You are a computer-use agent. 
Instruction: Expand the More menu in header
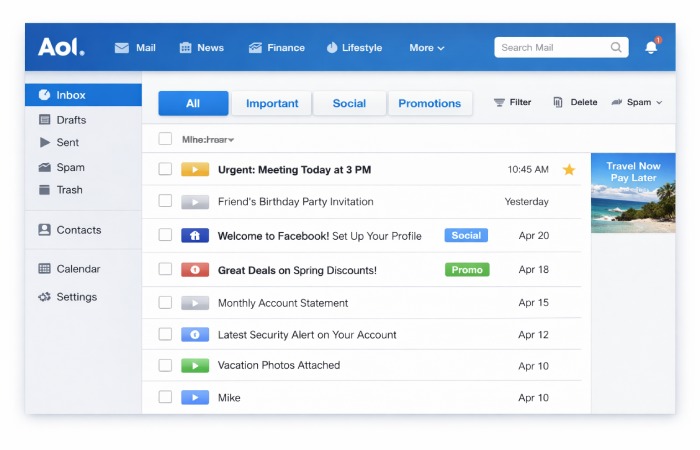(427, 48)
